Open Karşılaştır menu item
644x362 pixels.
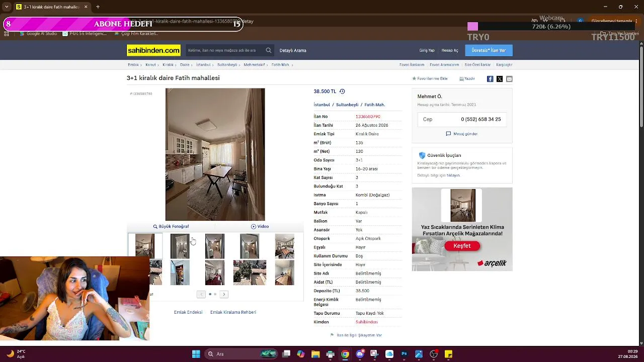tap(504, 65)
